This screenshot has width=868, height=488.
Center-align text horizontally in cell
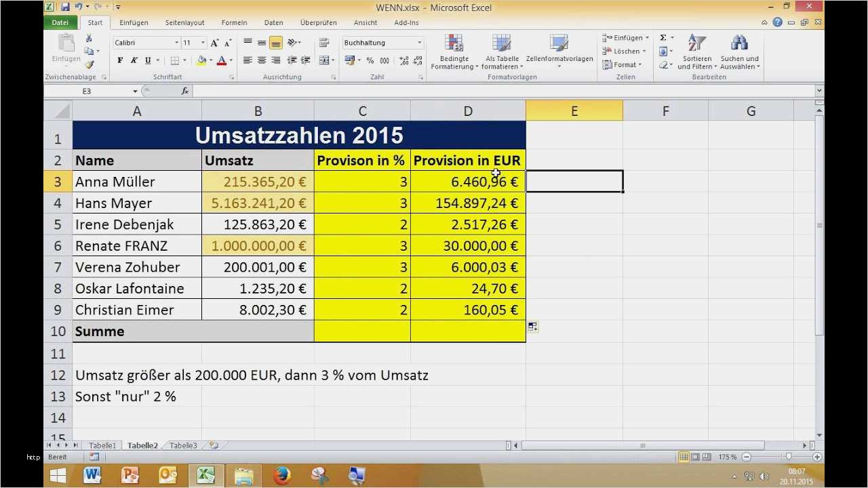point(262,60)
